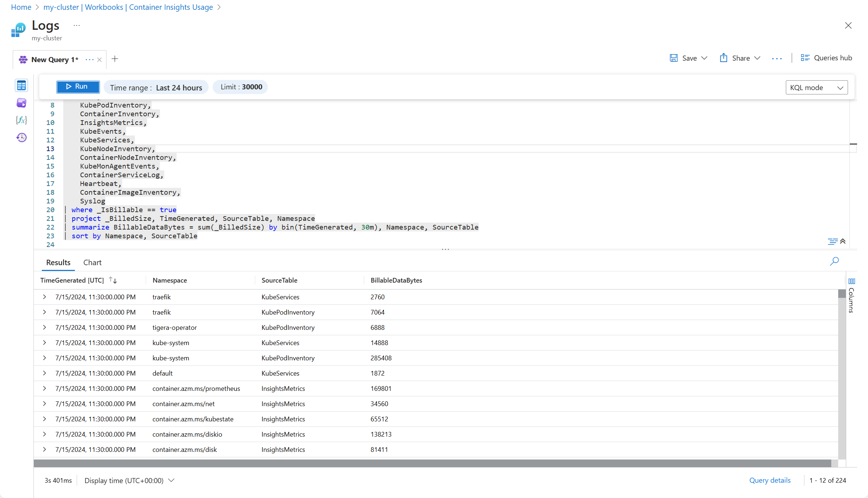Open the Columns panel icon
868x498 pixels.
pos(852,281)
